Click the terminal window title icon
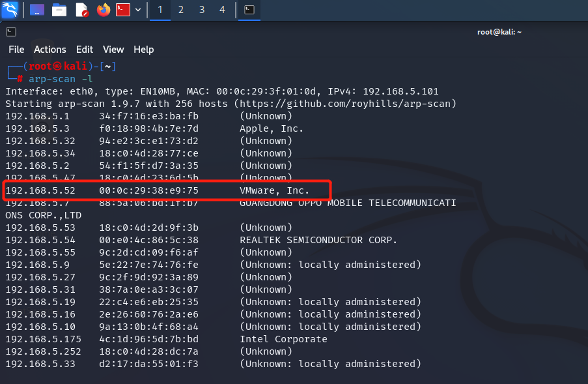 pos(11,32)
